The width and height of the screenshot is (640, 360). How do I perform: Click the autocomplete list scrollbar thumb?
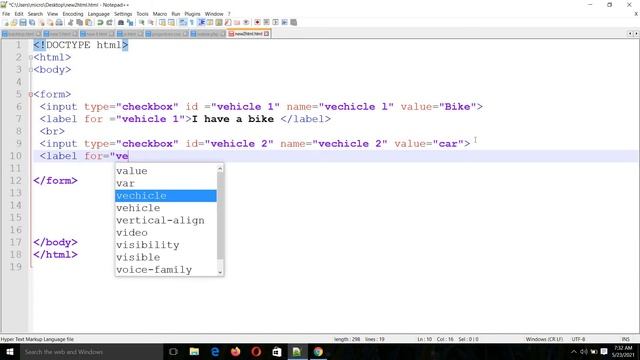coord(220,216)
